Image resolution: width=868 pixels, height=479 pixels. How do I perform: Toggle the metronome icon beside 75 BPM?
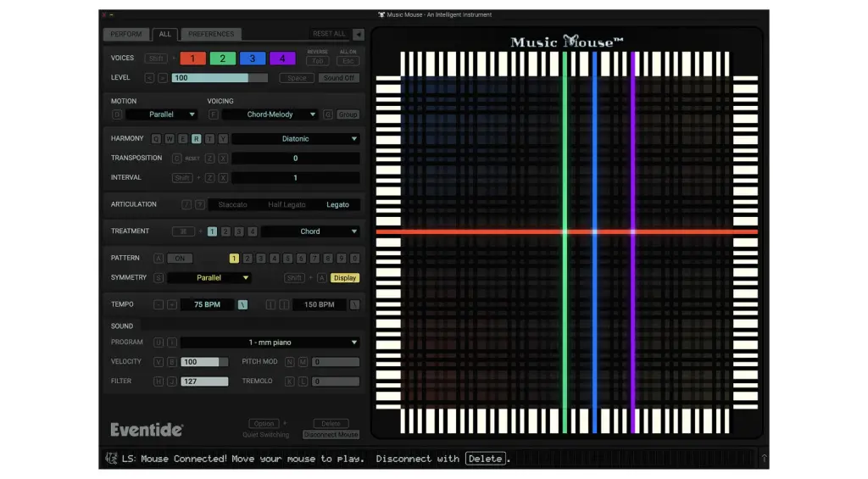pos(242,304)
